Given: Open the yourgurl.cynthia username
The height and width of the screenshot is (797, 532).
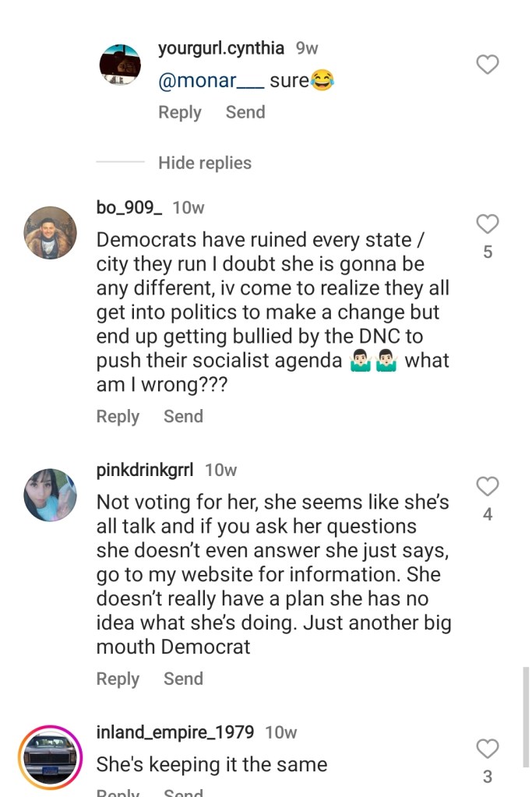Looking at the screenshot, I should (x=221, y=48).
